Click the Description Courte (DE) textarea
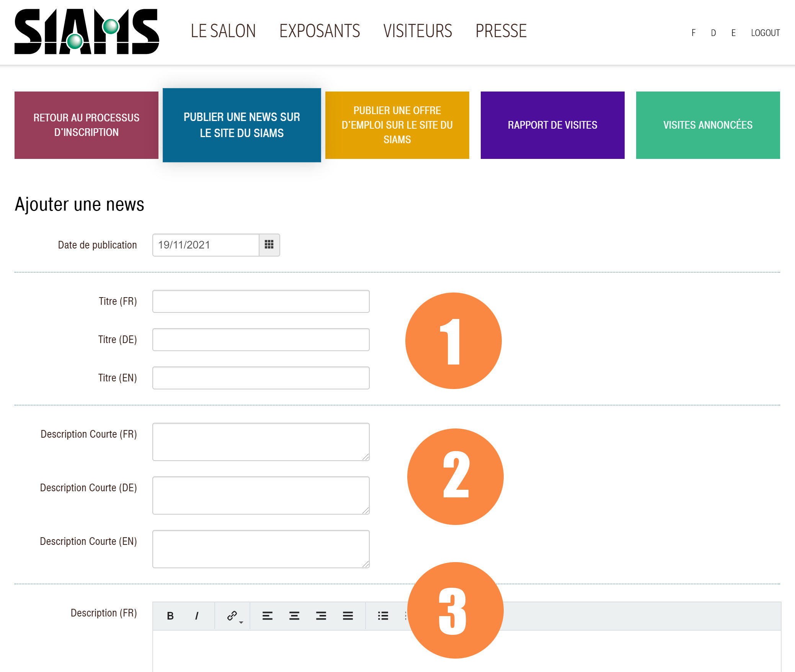This screenshot has width=795, height=672. [261, 495]
